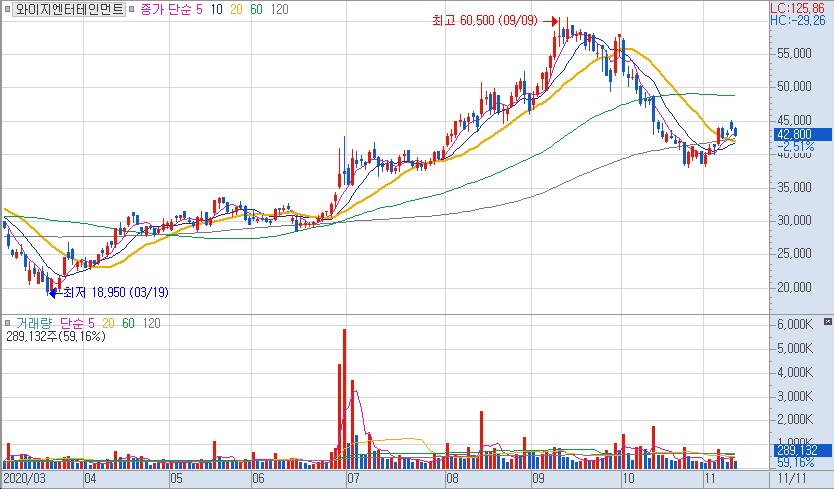This screenshot has width=834, height=489.
Task: Click the 3,000K volume axis label
Action: 794,395
